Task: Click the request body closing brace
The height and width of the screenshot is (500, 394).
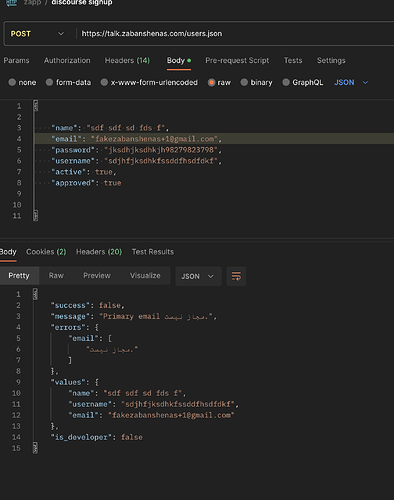Action: tap(36, 215)
